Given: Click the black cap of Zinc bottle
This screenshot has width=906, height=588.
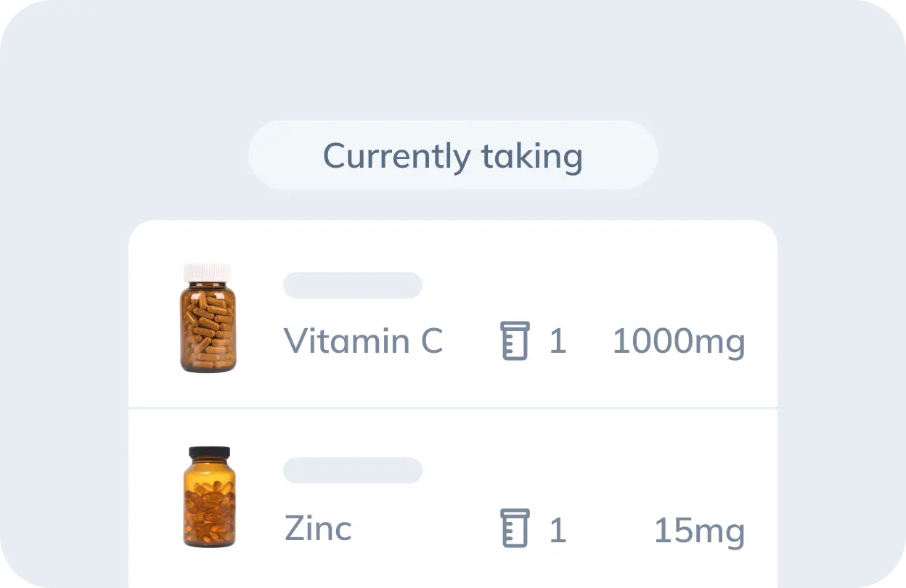Looking at the screenshot, I should pos(209,452).
